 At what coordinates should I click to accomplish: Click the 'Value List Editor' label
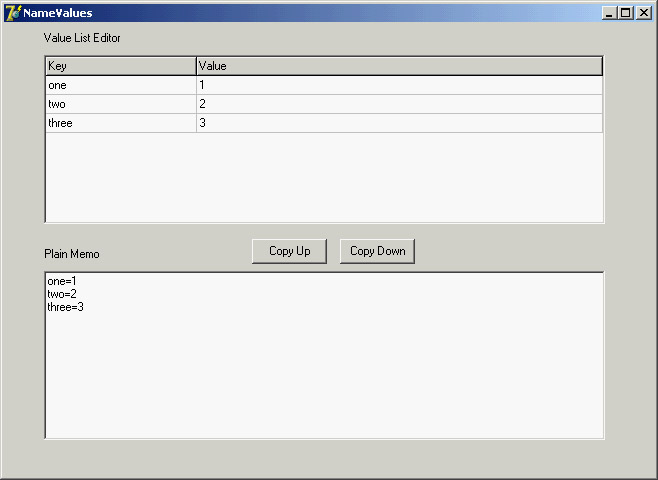click(82, 38)
